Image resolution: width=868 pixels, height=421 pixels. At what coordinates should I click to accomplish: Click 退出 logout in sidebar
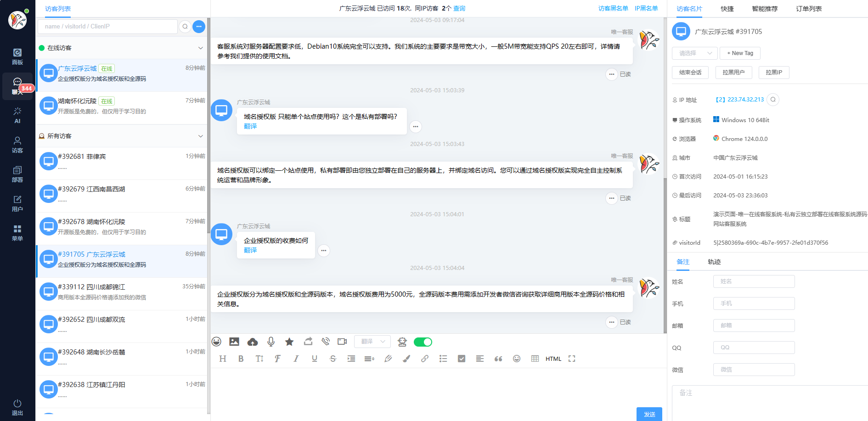click(x=17, y=407)
